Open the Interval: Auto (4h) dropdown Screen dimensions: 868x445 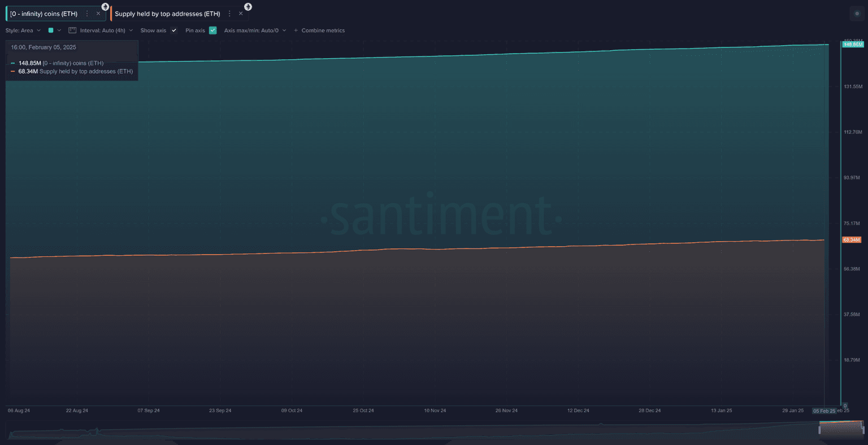click(x=106, y=30)
